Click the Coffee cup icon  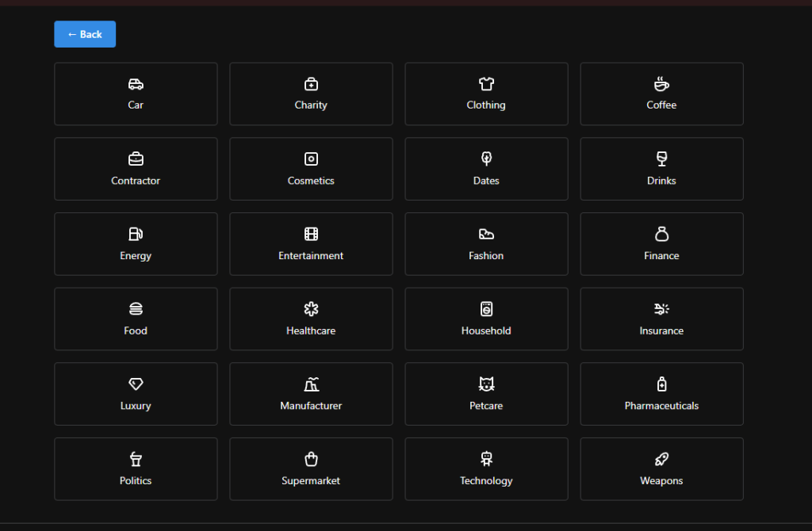coord(661,84)
